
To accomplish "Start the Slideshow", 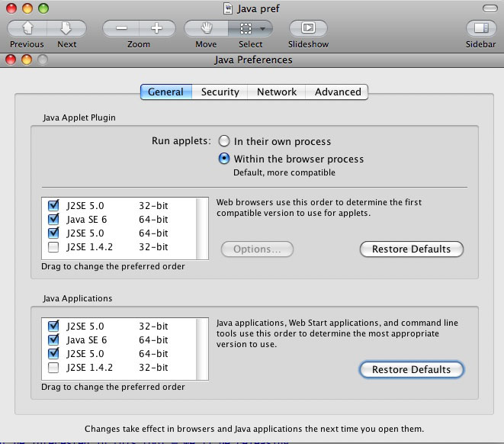I will click(308, 28).
